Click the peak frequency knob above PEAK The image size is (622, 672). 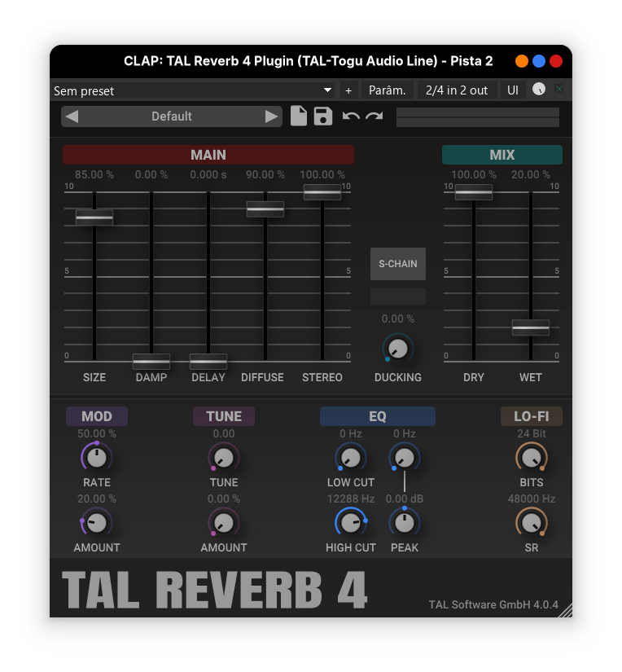click(x=405, y=458)
